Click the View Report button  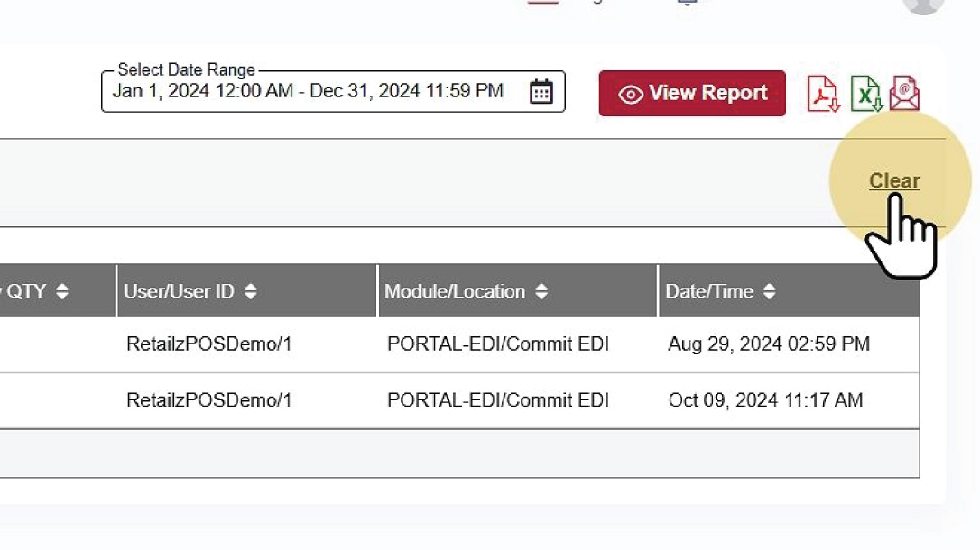pyautogui.click(x=692, y=93)
